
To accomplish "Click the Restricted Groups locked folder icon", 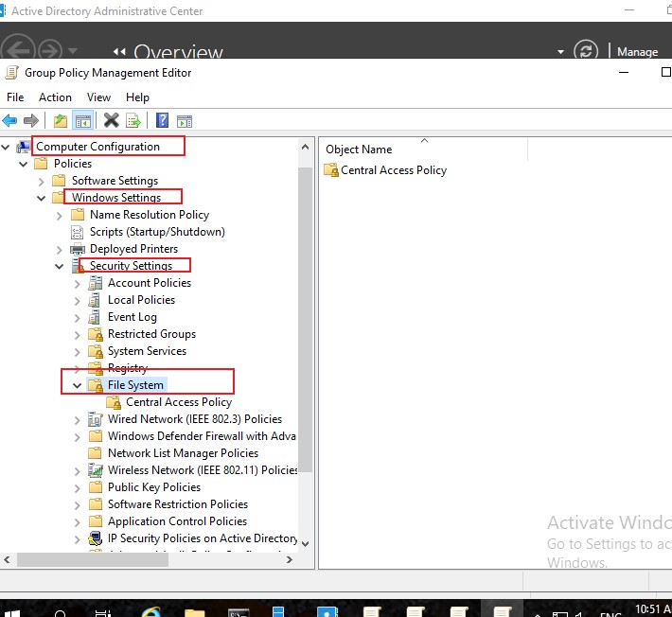I will [96, 334].
